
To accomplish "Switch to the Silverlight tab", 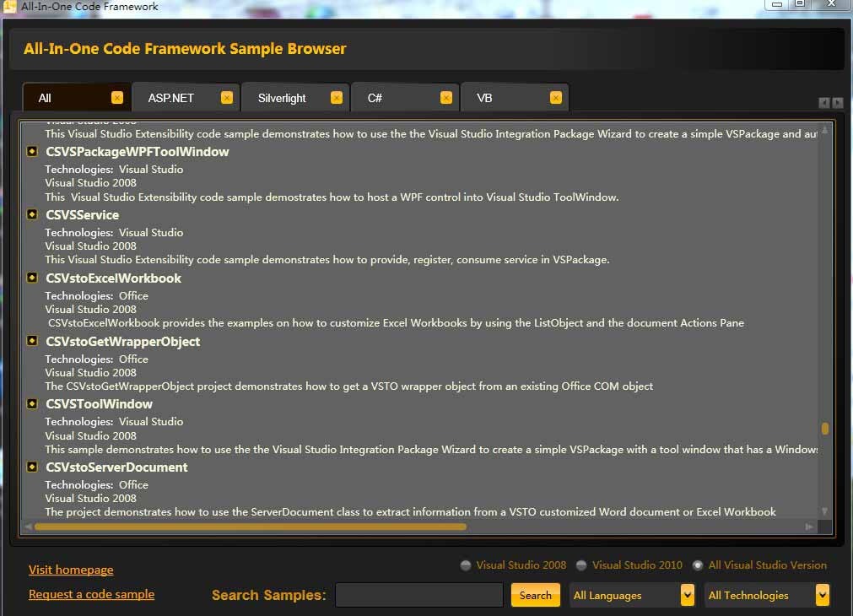I will point(282,98).
